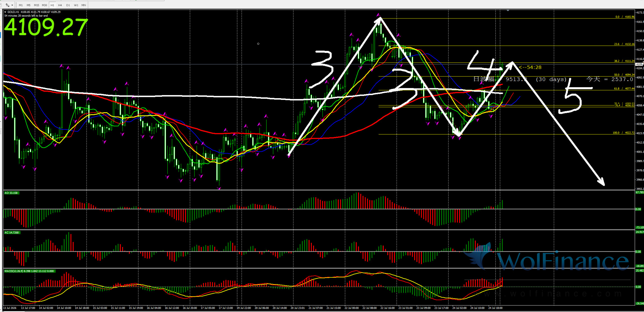644x312 pixels.
Task: Click the chart shift triangle marker at top
Action: [508, 10]
